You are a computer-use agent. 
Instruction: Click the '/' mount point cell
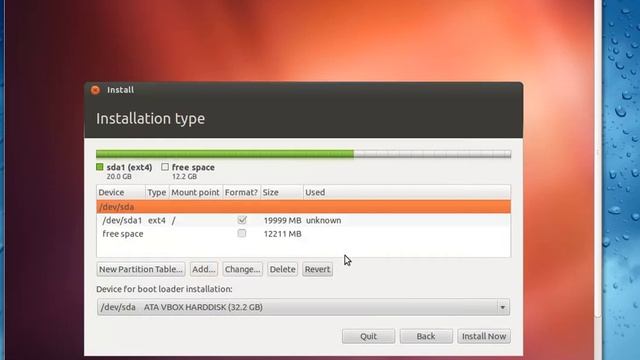(173, 220)
